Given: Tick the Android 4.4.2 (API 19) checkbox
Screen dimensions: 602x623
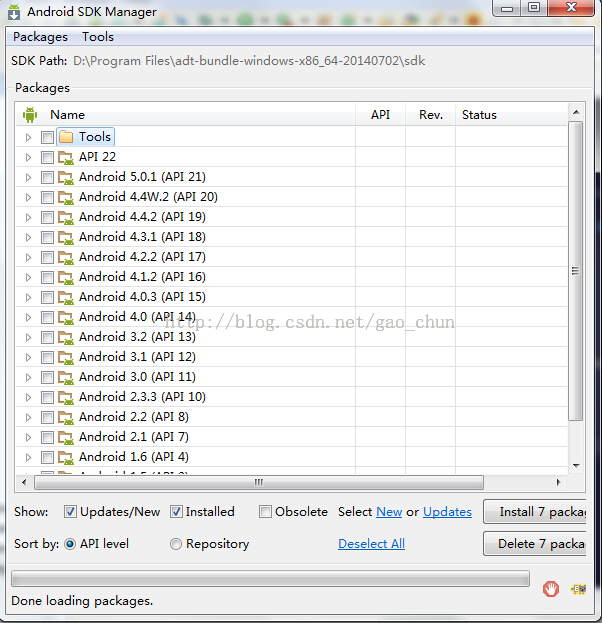Looking at the screenshot, I should click(47, 217).
